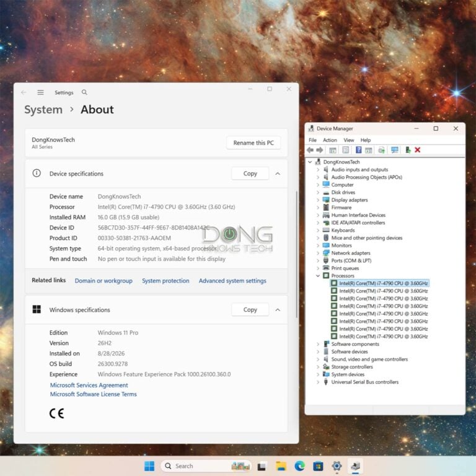Click the Scan for hardware changes monitor icon
The image size is (476, 476).
395,150
